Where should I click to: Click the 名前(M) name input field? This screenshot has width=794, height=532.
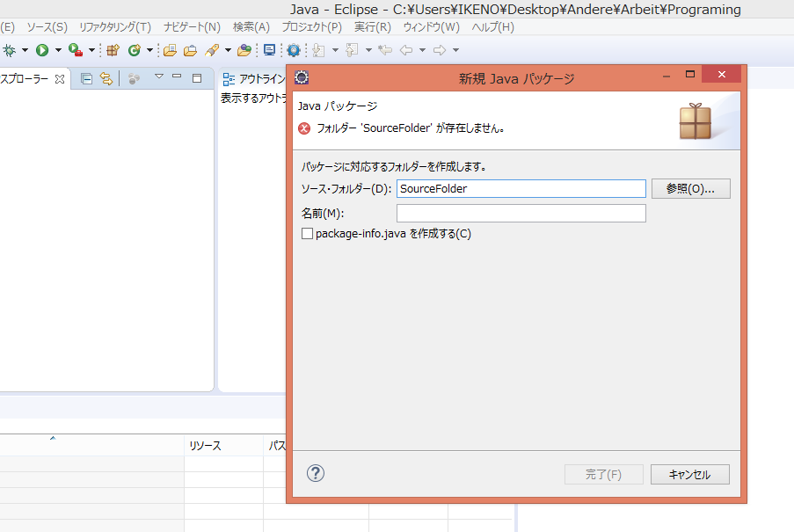(521, 213)
